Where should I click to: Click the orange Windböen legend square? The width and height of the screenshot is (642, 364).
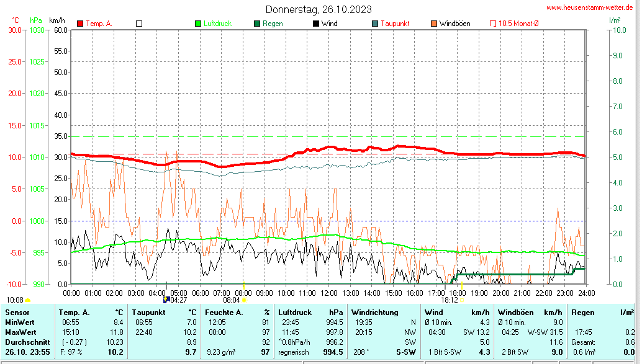pos(434,24)
